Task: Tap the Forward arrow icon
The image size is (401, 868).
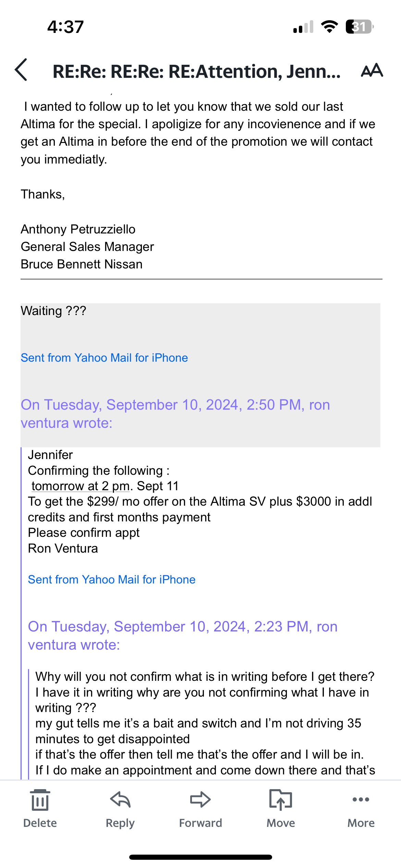Action: coord(200,800)
